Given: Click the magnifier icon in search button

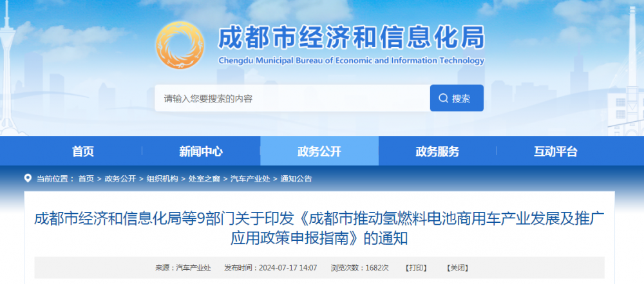Looking at the screenshot, I should pos(443,99).
